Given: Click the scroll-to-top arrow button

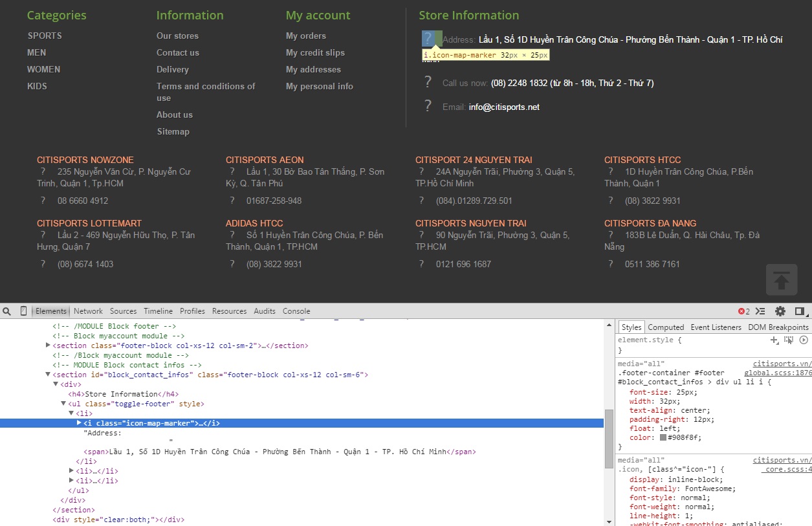Looking at the screenshot, I should (x=782, y=280).
